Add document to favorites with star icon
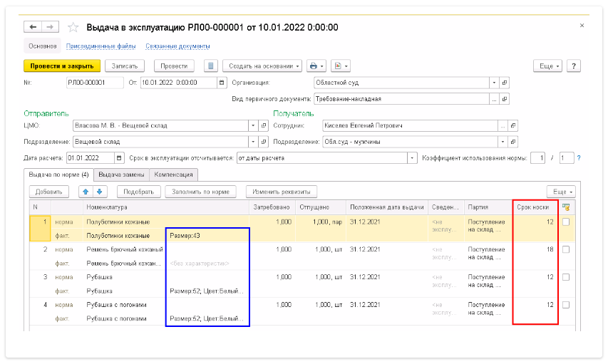 coord(73,27)
